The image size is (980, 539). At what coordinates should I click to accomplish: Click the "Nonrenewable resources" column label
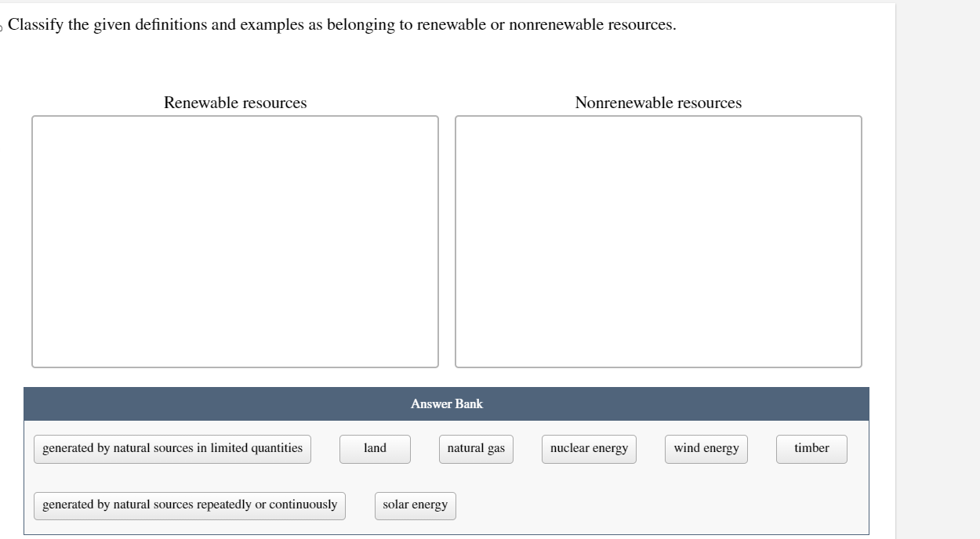coord(659,103)
